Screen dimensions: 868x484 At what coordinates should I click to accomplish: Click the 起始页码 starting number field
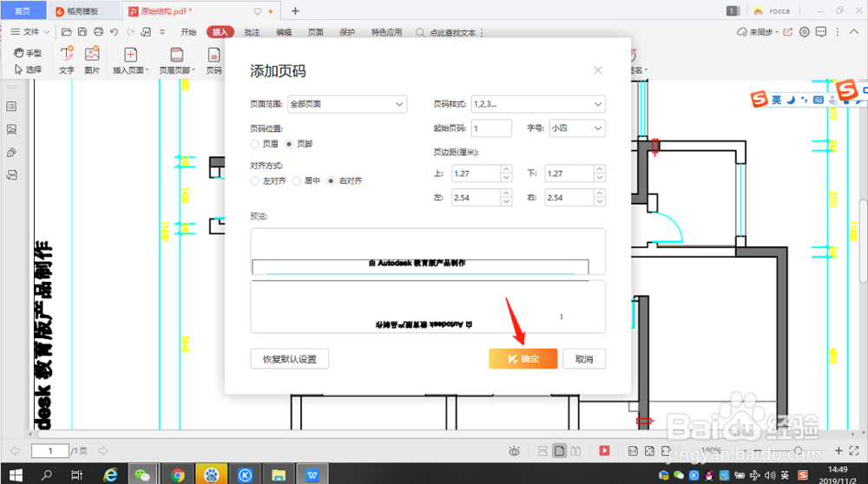491,128
